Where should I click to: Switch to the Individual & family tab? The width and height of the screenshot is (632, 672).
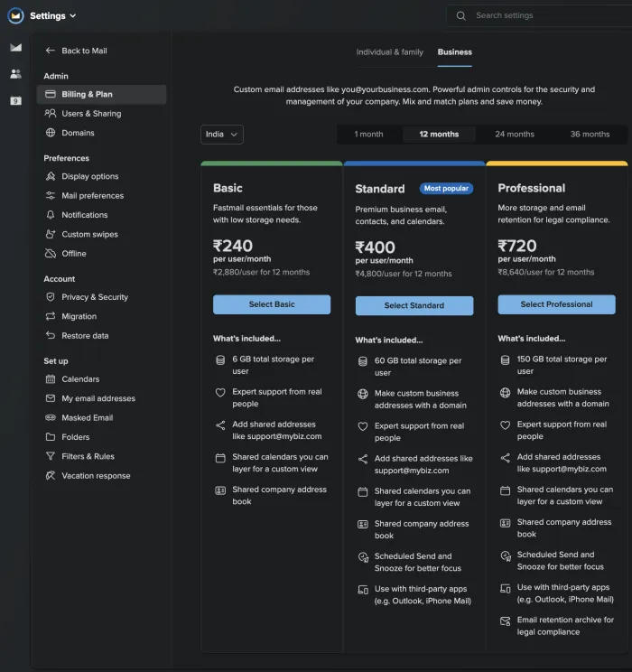pos(389,51)
